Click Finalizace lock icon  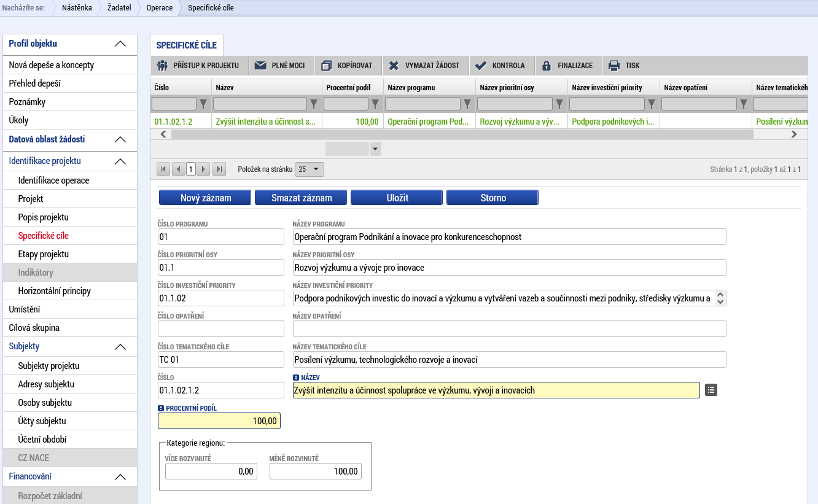click(x=547, y=66)
